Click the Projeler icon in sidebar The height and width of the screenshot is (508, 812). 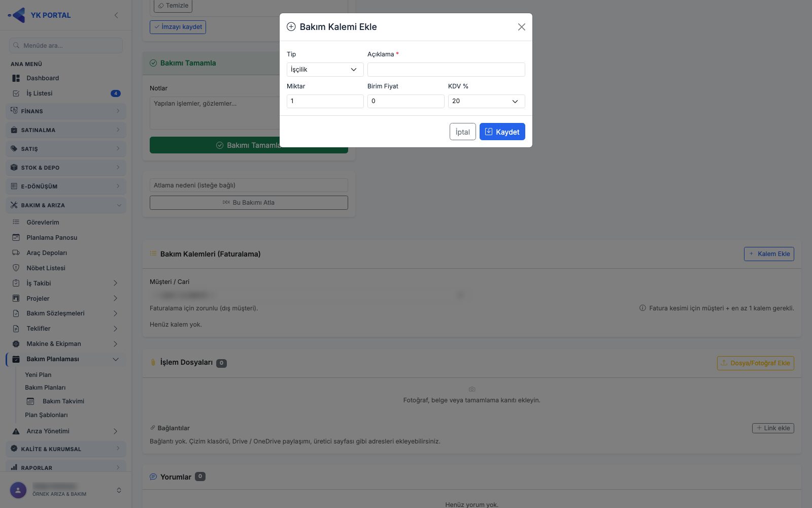16,298
